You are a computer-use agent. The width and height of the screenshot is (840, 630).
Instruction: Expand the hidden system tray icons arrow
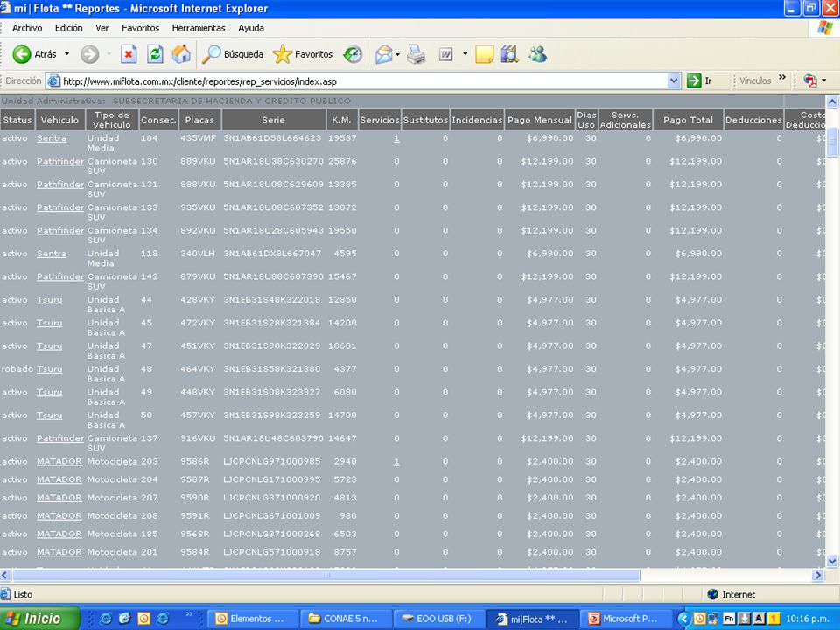[683, 619]
